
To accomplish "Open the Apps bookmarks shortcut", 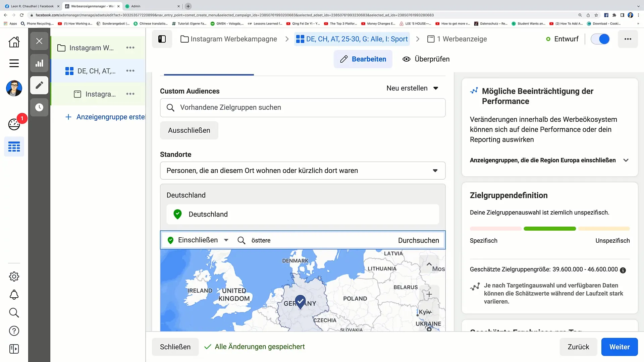I will pyautogui.click(x=10, y=23).
